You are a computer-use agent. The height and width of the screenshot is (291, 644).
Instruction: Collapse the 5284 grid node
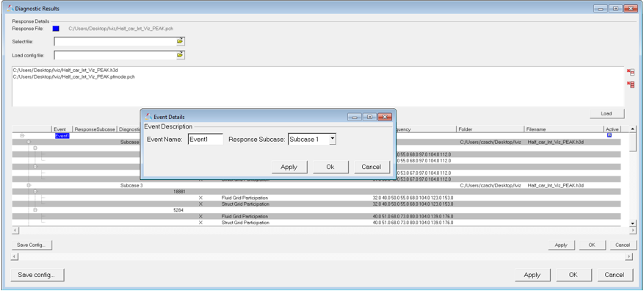coord(35,210)
